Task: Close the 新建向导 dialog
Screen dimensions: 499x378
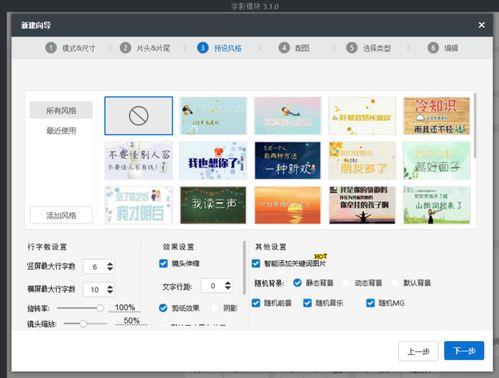Action: click(x=481, y=25)
